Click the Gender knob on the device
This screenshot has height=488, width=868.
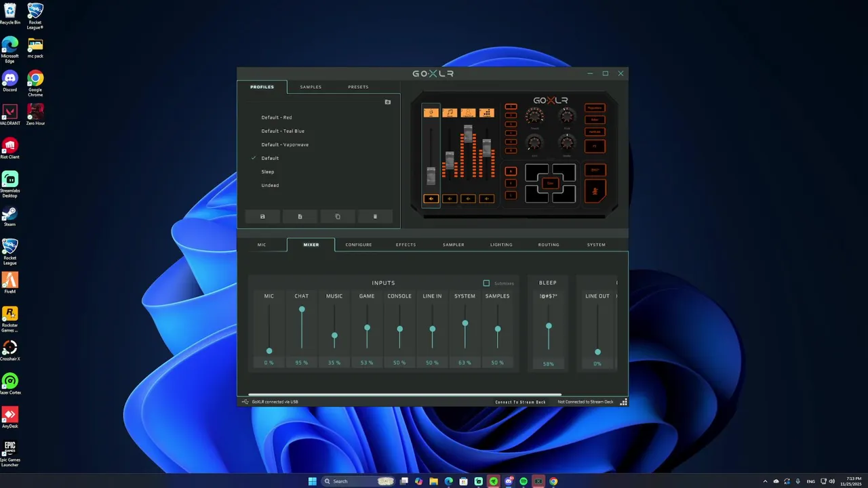tap(567, 143)
